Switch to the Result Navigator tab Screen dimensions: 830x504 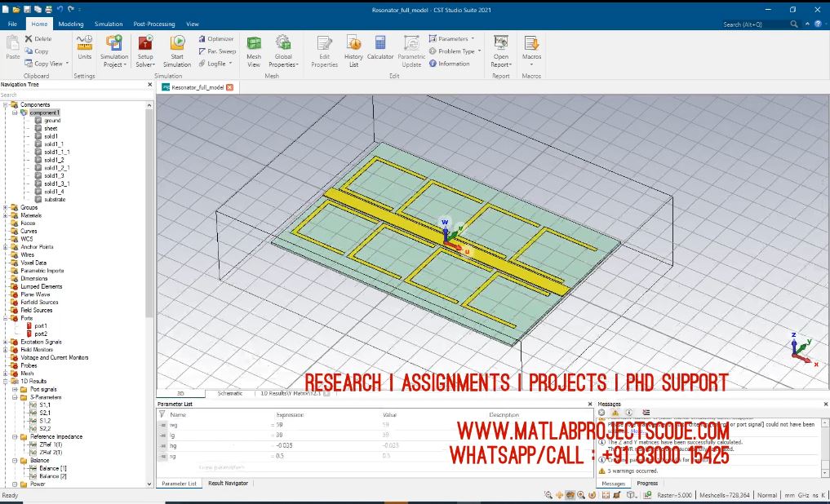point(228,484)
